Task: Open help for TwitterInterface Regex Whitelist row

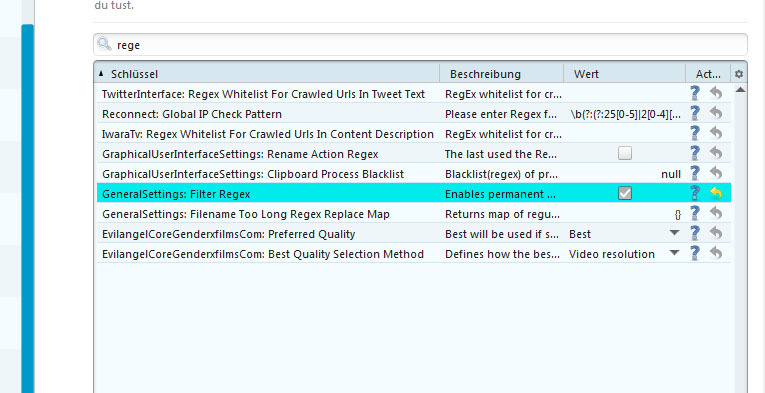Action: click(695, 94)
